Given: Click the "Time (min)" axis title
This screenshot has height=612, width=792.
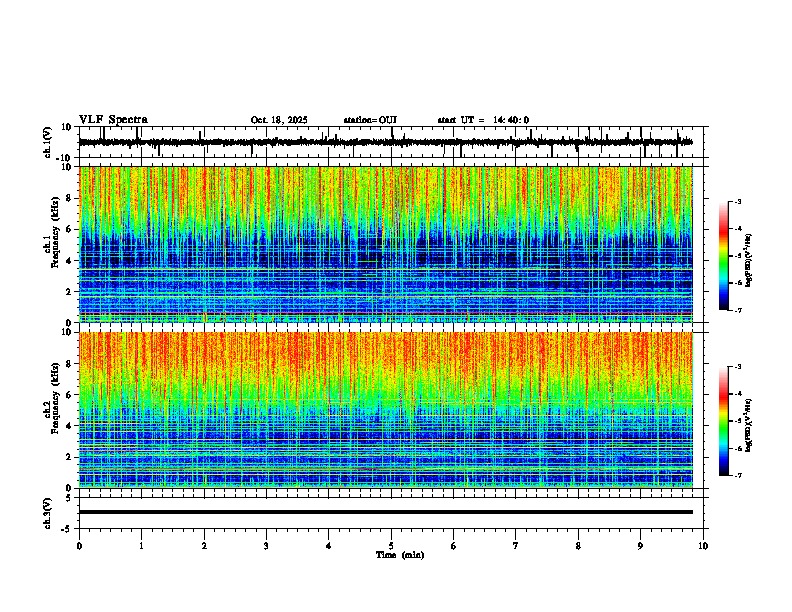Looking at the screenshot, I should click(x=400, y=555).
